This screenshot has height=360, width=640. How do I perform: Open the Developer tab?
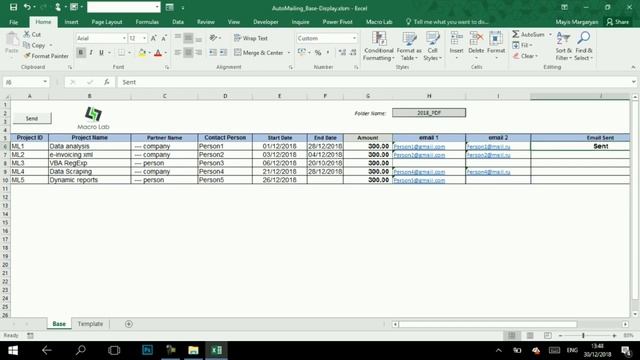(x=266, y=22)
